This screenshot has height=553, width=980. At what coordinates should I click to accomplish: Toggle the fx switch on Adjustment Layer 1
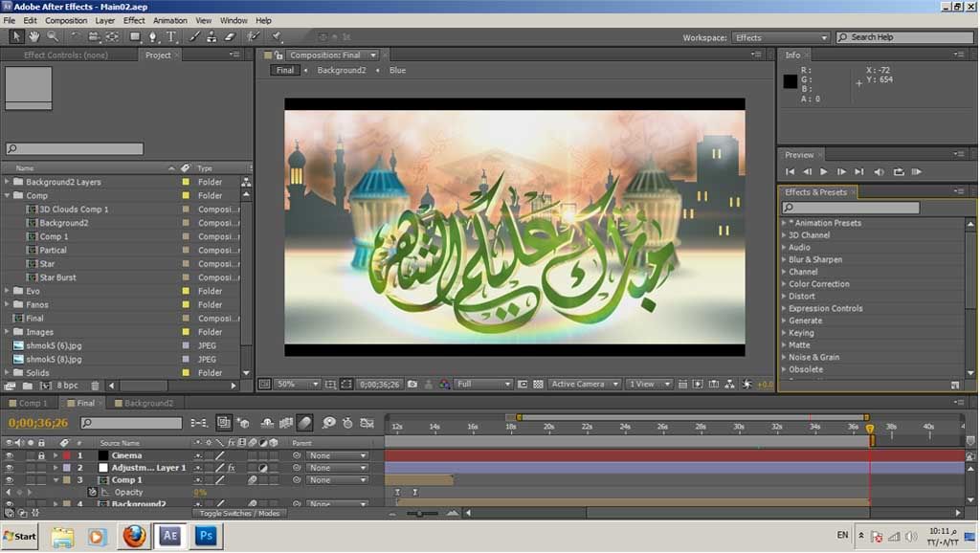[232, 468]
